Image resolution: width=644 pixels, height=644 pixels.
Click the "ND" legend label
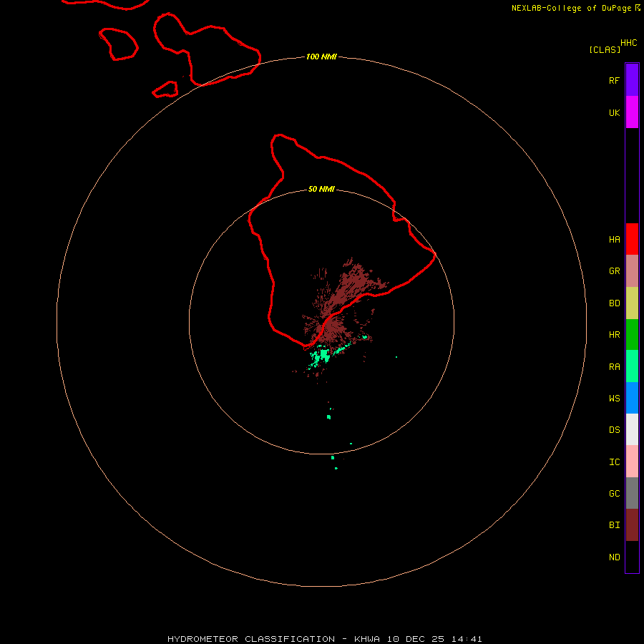pyautogui.click(x=614, y=557)
